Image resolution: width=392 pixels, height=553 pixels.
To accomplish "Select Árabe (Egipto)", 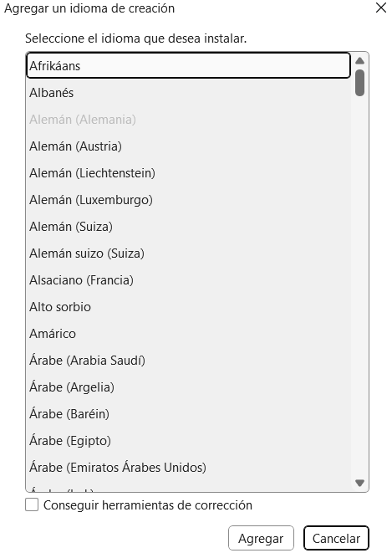I will pyautogui.click(x=188, y=441).
